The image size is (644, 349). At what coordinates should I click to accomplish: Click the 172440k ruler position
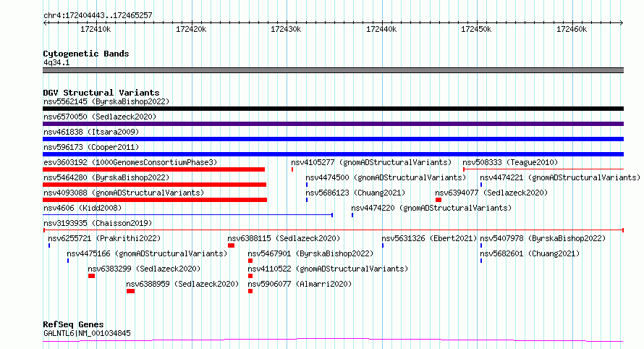click(x=381, y=29)
